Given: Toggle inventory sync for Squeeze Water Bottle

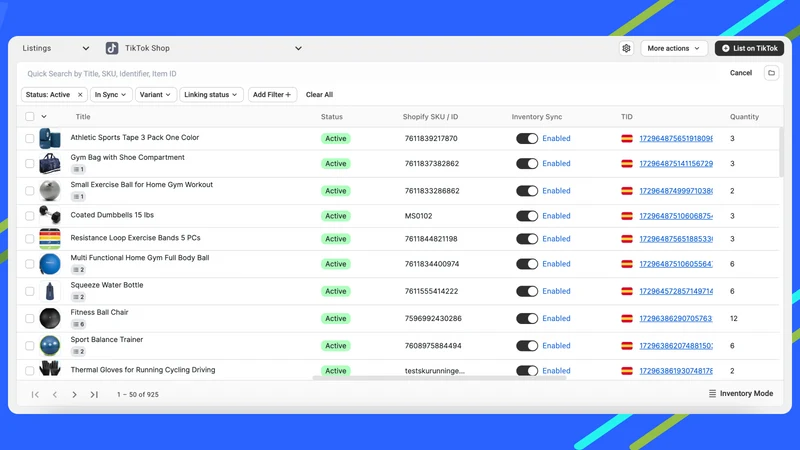Looking at the screenshot, I should [527, 291].
